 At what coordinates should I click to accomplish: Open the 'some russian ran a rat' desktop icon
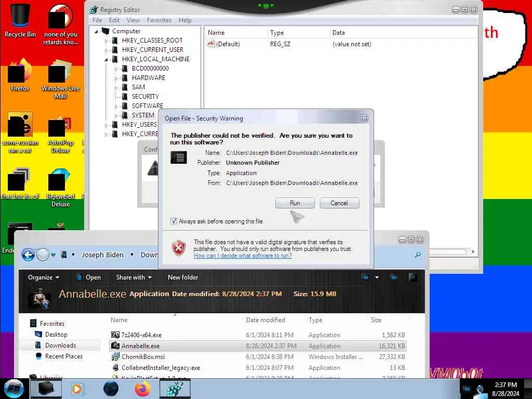(x=20, y=133)
